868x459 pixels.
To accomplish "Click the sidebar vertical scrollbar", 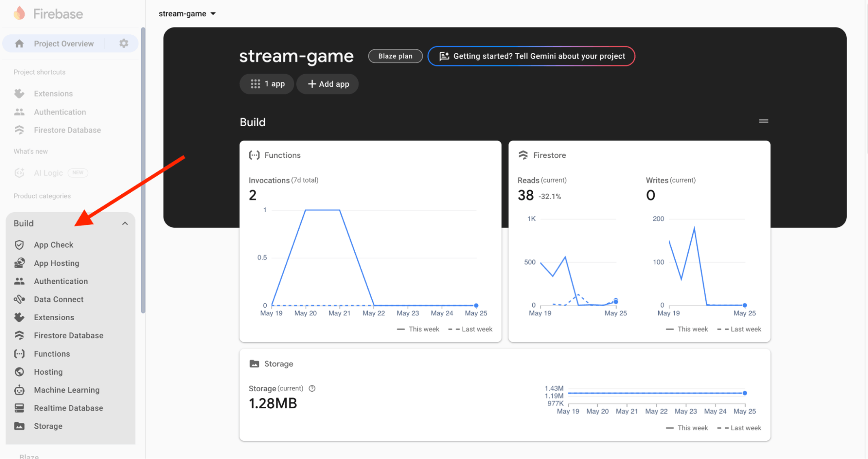I will (x=143, y=169).
